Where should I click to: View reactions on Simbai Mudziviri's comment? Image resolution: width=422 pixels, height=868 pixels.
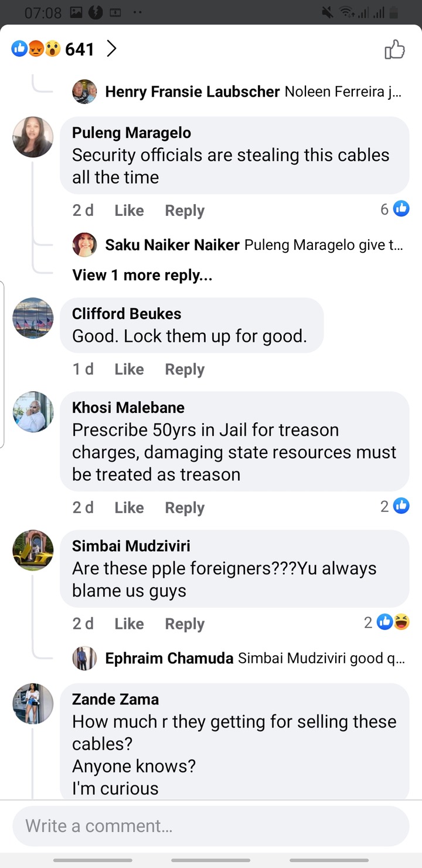[x=386, y=622]
